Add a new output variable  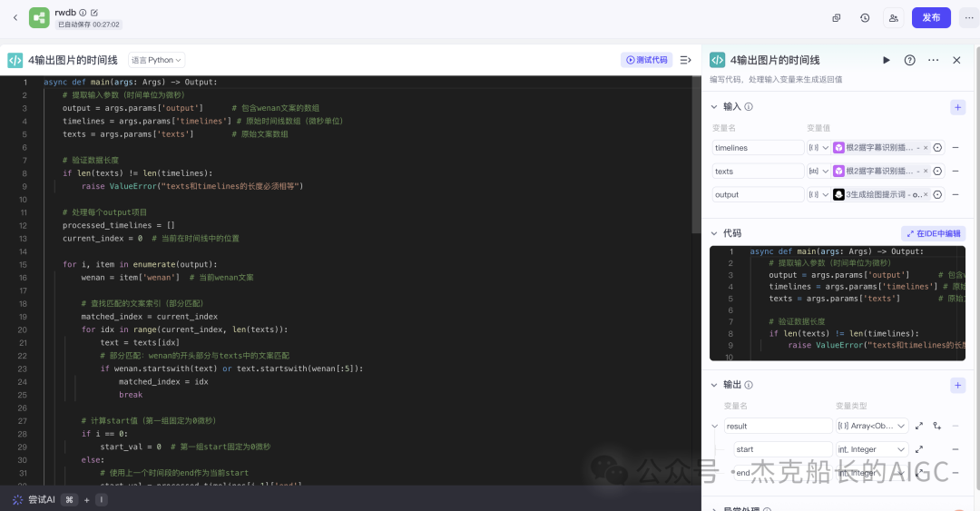pos(957,385)
